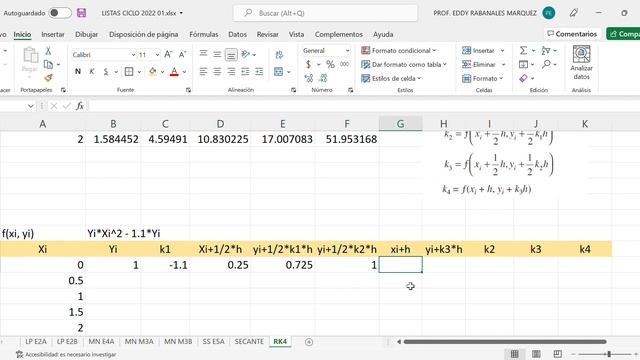Open Formato cells menu

pyautogui.click(x=483, y=78)
